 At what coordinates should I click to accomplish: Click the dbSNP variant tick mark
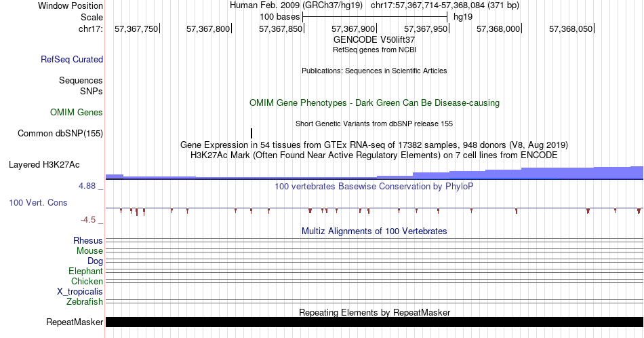click(251, 133)
